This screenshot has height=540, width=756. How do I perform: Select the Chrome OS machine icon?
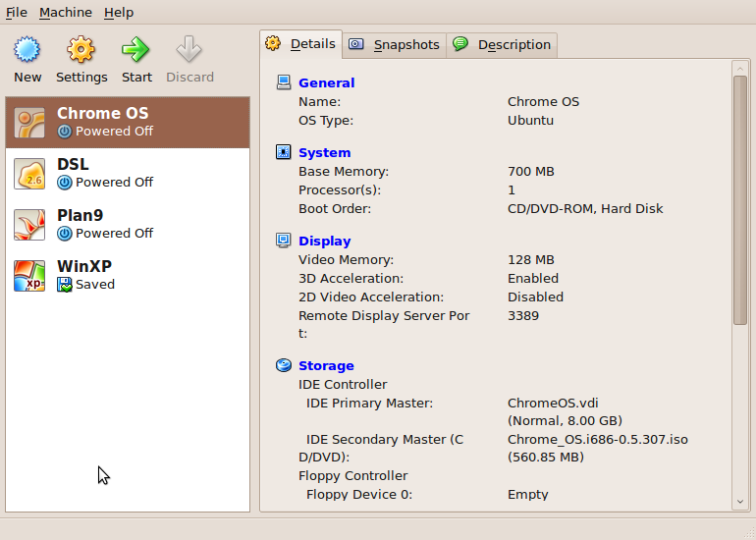point(29,123)
